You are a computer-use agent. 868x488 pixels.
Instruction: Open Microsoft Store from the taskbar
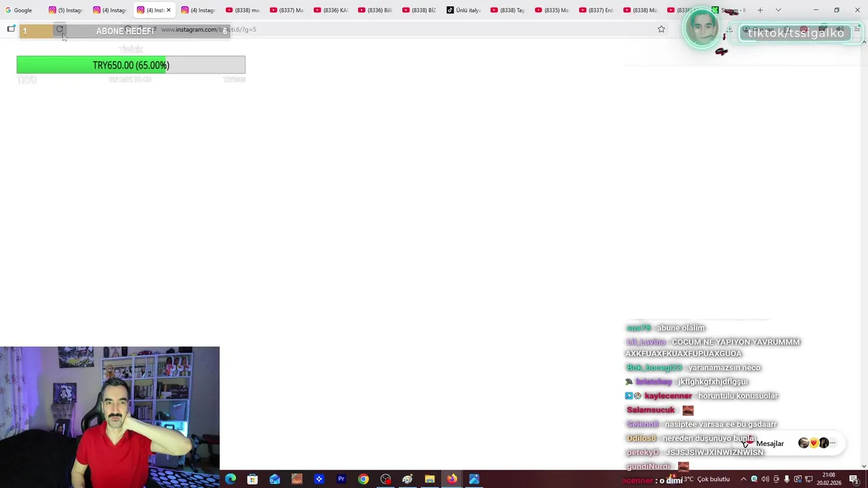(x=252, y=479)
